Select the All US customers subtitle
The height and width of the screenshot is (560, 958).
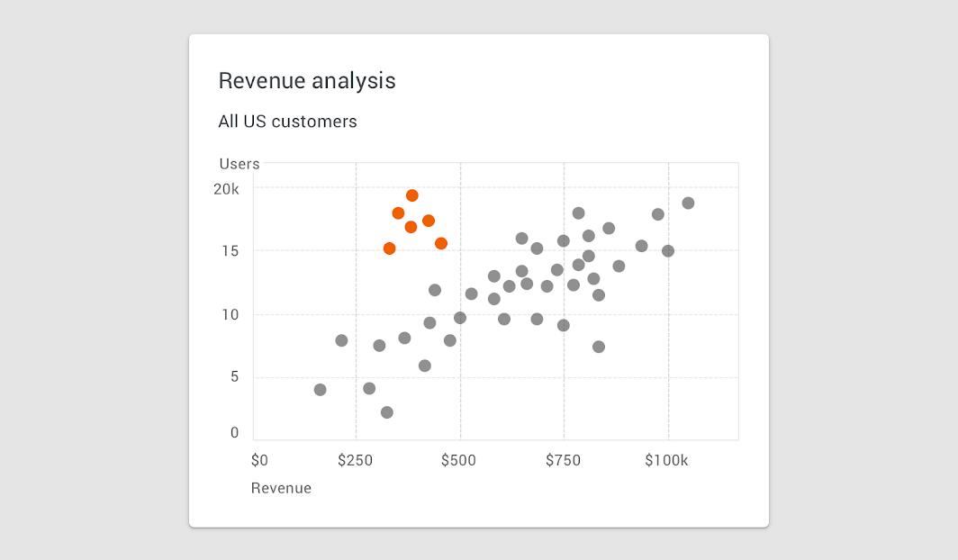(288, 122)
